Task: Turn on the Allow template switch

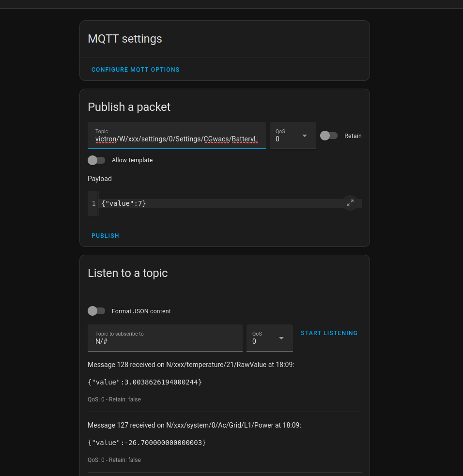Action: [96, 160]
